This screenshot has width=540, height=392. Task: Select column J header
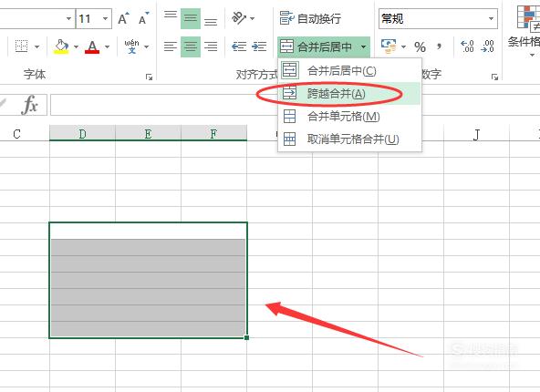point(476,133)
